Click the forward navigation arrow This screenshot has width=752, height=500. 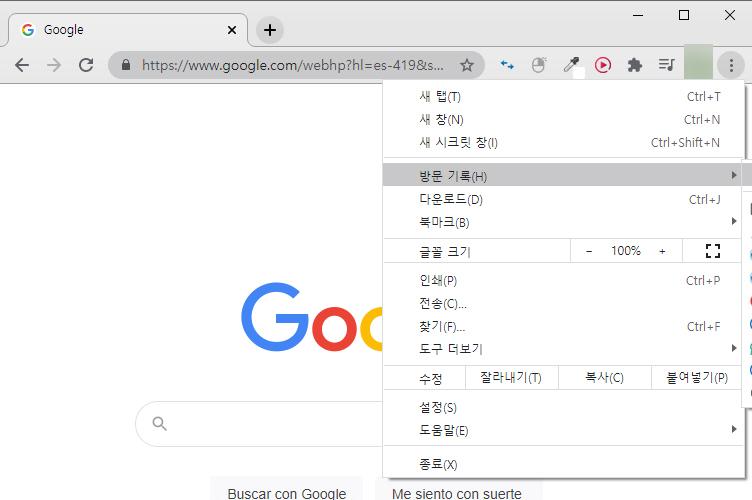[x=54, y=65]
